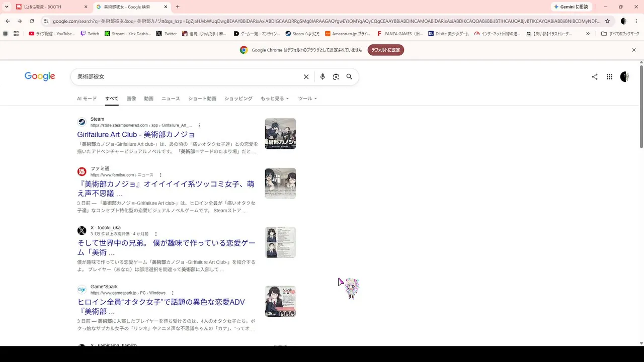
Task: Expand the ツール dropdown
Action: (x=307, y=99)
